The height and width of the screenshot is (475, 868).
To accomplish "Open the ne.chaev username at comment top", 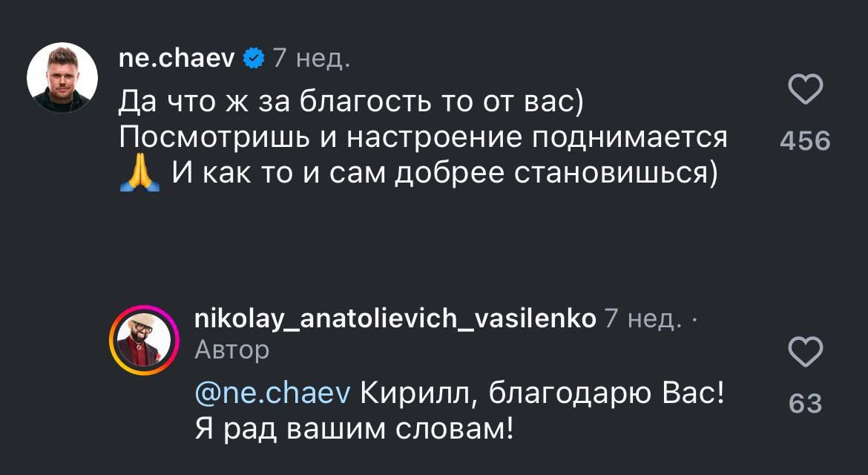I will (x=177, y=57).
